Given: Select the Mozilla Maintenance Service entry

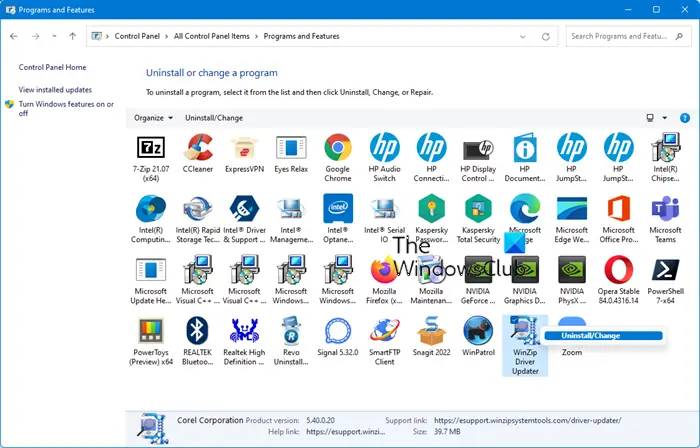Looking at the screenshot, I should [431, 280].
